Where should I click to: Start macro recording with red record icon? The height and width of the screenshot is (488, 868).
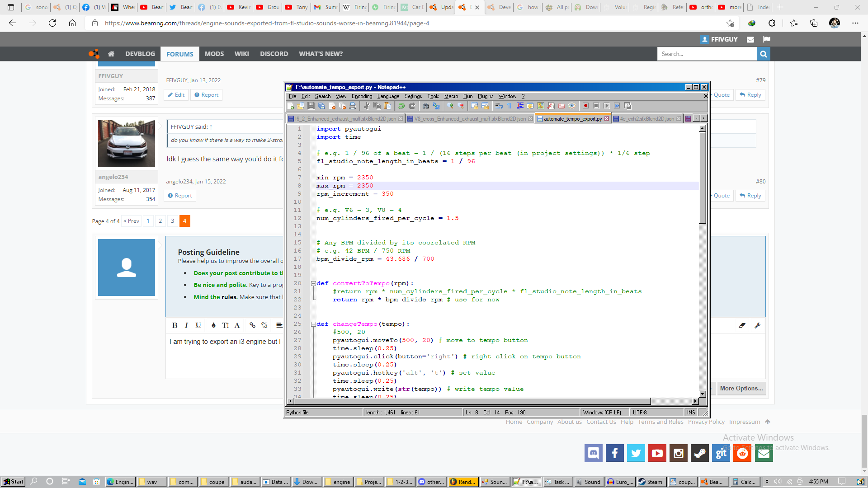[x=585, y=106]
